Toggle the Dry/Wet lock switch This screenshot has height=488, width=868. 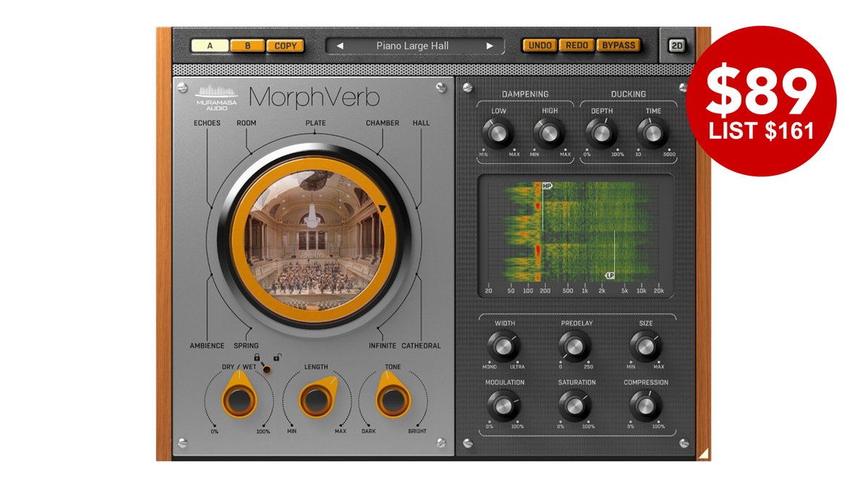point(265,369)
